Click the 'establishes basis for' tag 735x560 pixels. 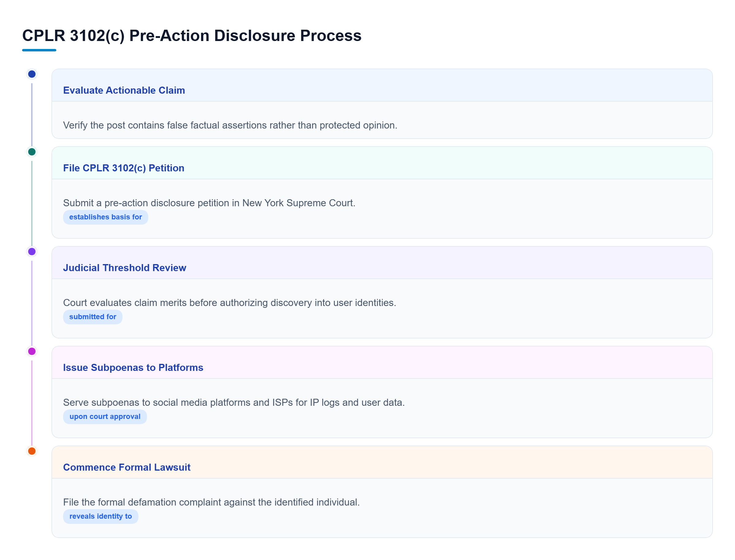coord(105,217)
